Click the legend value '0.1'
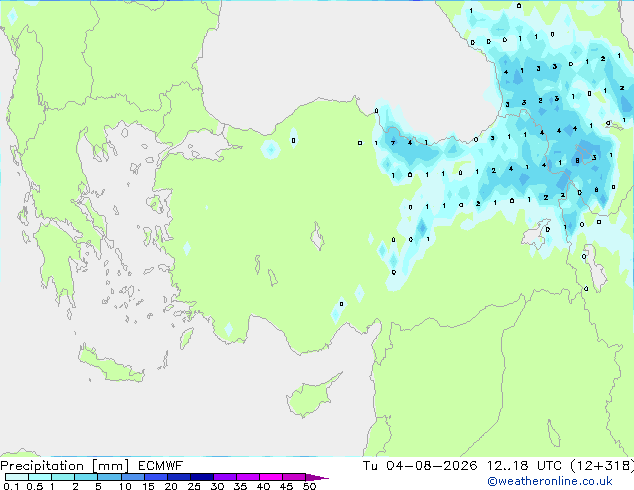The height and width of the screenshot is (490, 634). click(x=11, y=486)
